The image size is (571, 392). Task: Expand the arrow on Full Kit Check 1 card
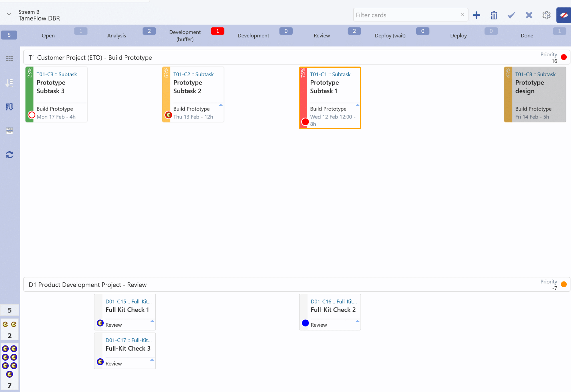[152, 321]
